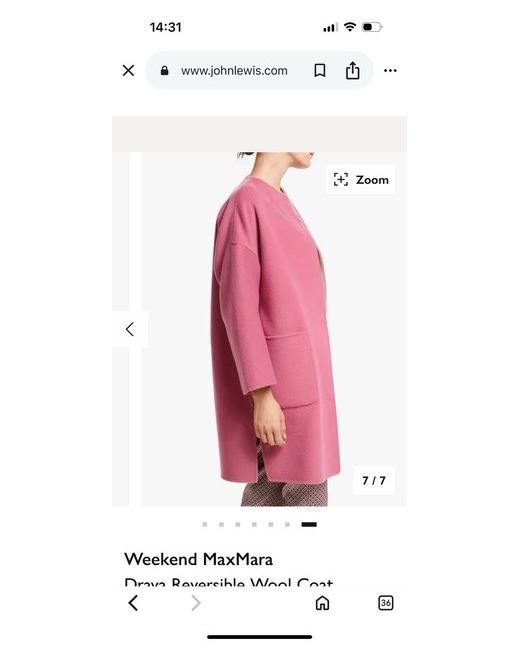The image size is (520, 650).
Task: Open the three-dot more options menu
Action: coord(390,70)
